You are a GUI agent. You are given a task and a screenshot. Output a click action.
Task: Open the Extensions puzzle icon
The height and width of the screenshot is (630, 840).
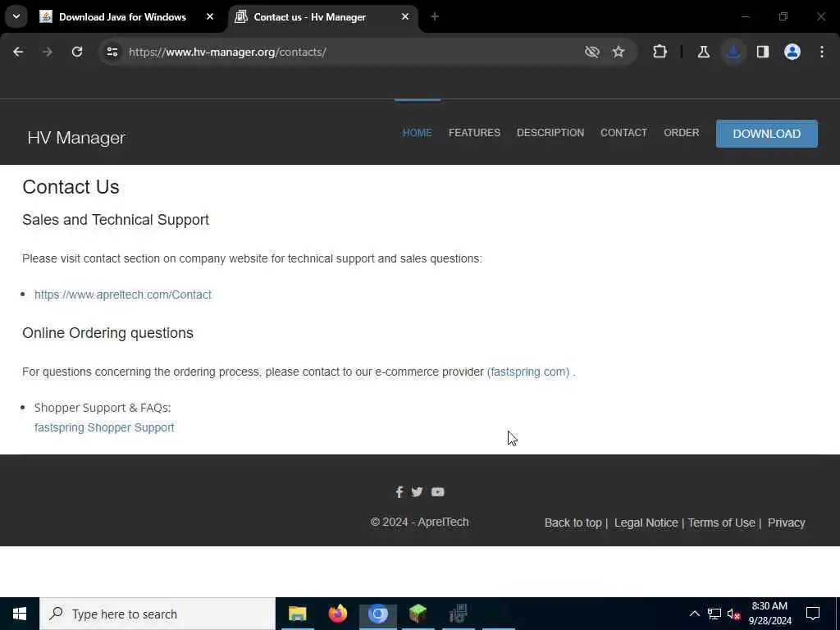point(660,52)
